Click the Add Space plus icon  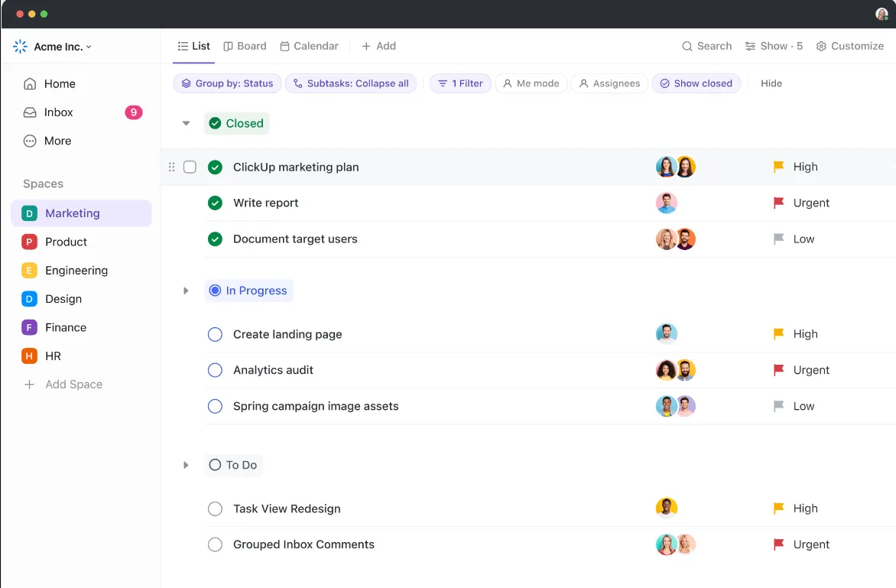coord(29,385)
